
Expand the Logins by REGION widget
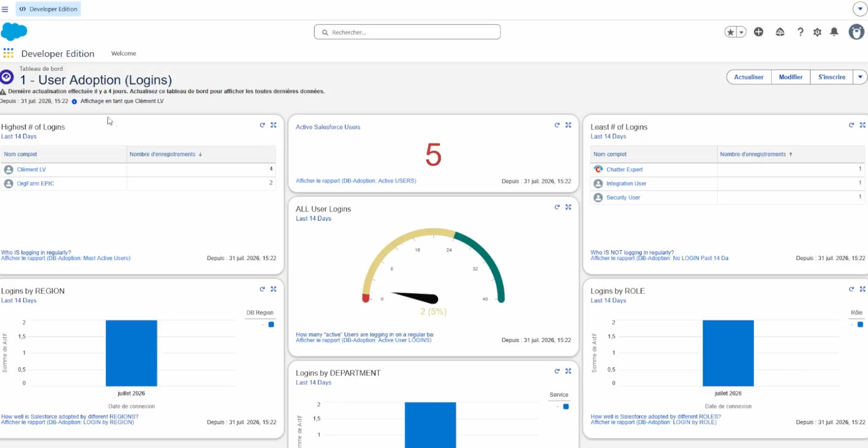point(273,289)
